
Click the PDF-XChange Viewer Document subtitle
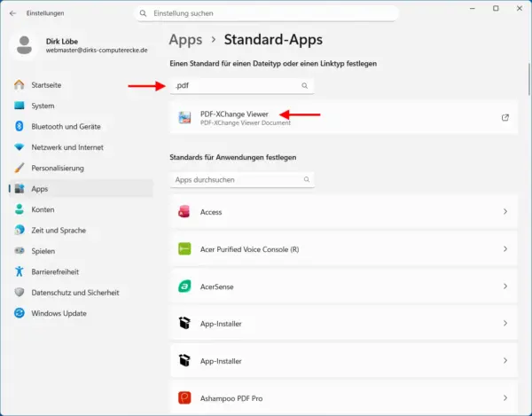(246, 122)
